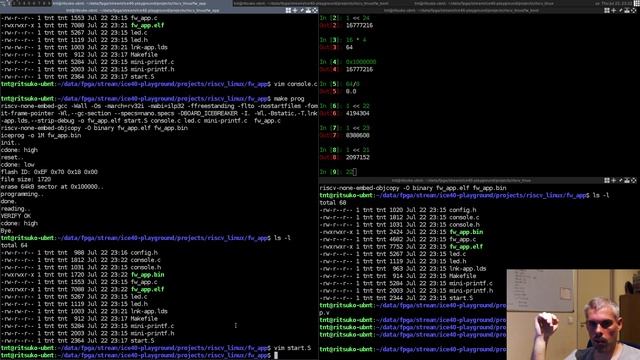Click the IPython output value 2097152

[358, 157]
